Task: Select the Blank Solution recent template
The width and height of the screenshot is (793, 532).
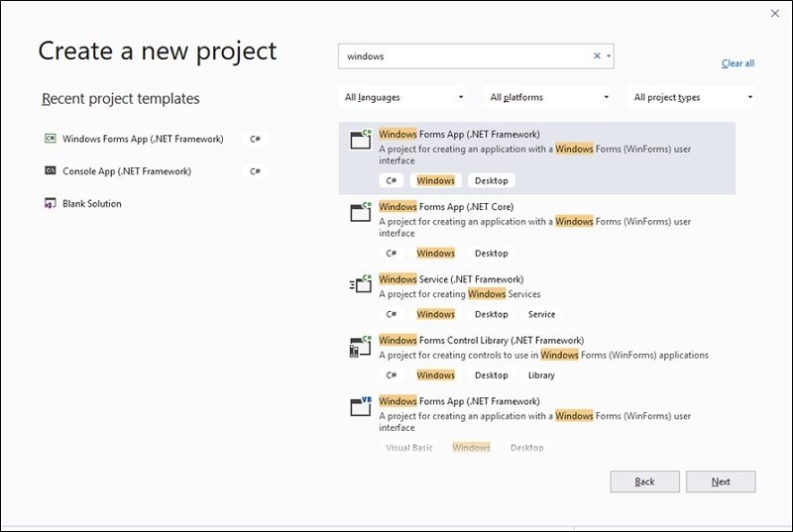Action: coord(92,204)
